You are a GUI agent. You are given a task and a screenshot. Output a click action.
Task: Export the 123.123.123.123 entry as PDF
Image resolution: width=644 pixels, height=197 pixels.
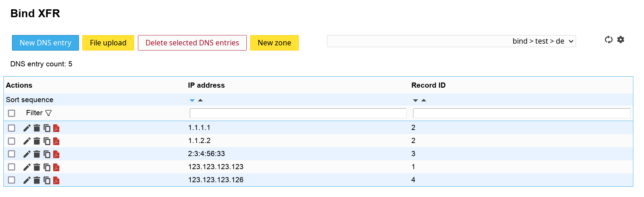coord(56,167)
